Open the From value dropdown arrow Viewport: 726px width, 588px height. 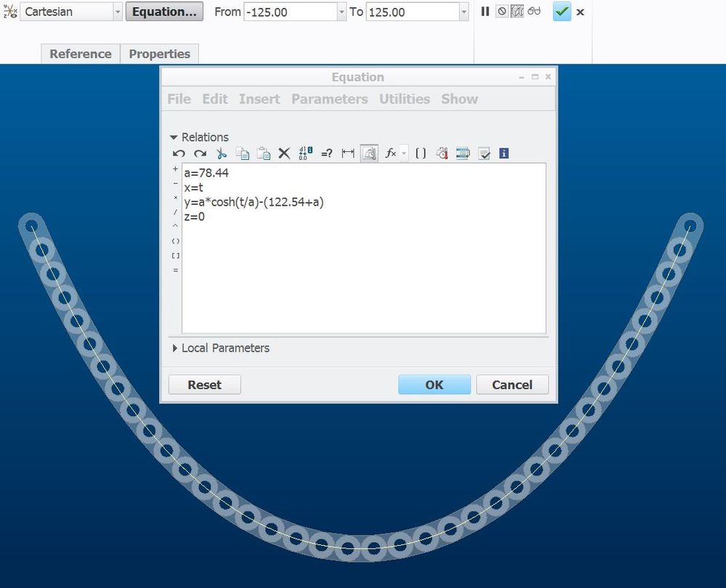click(x=342, y=12)
